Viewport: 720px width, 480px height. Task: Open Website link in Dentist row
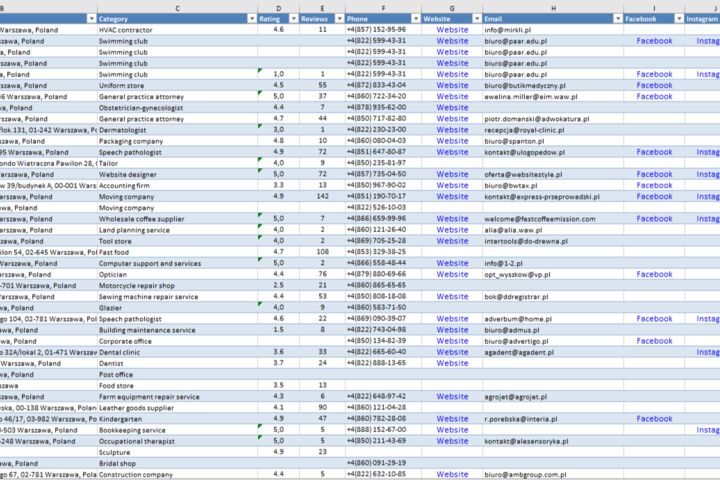tap(452, 363)
